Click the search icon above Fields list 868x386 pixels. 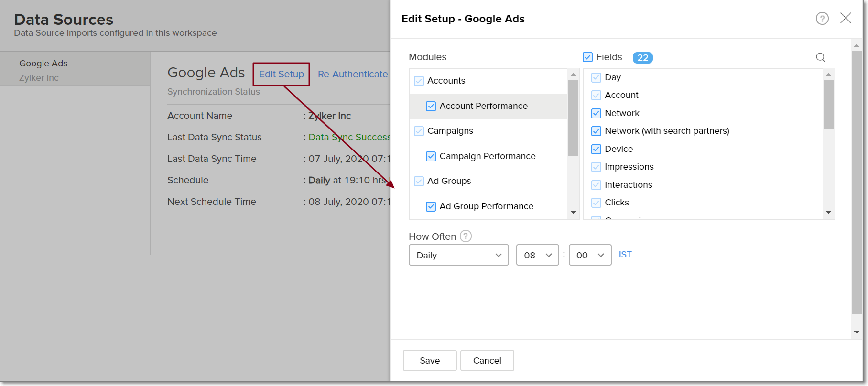(x=820, y=57)
